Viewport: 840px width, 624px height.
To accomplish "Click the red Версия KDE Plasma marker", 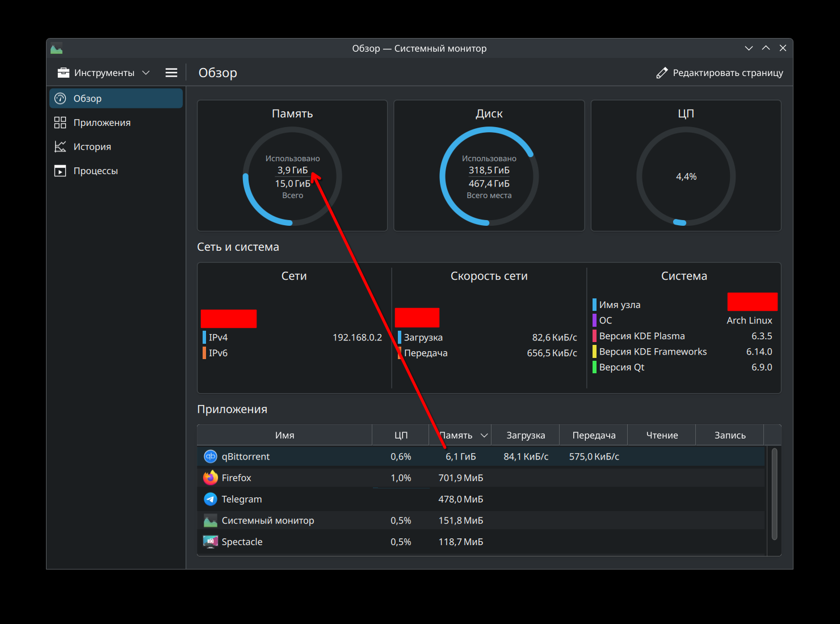I will tap(594, 336).
